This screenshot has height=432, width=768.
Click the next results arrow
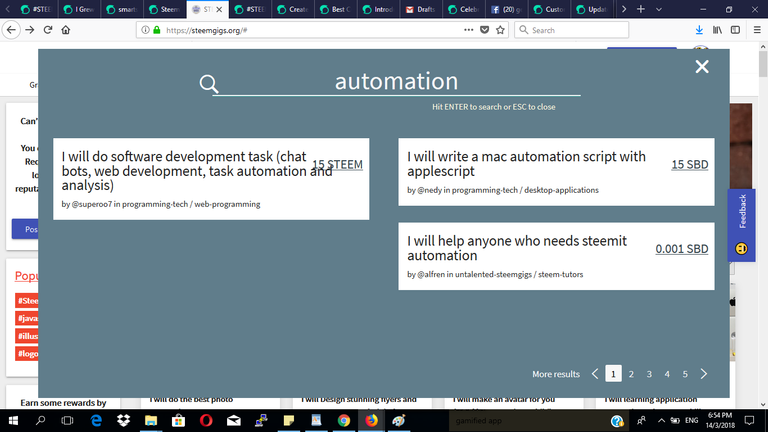click(x=704, y=374)
